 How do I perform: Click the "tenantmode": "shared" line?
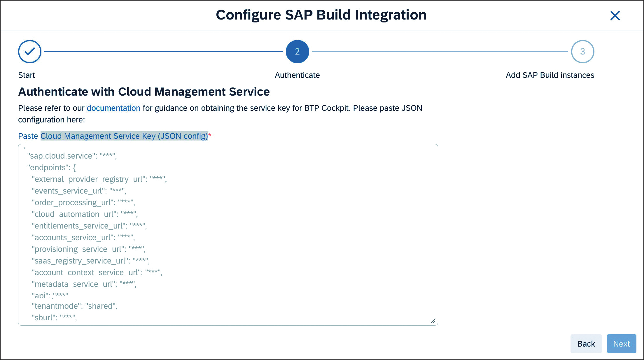pos(74,306)
